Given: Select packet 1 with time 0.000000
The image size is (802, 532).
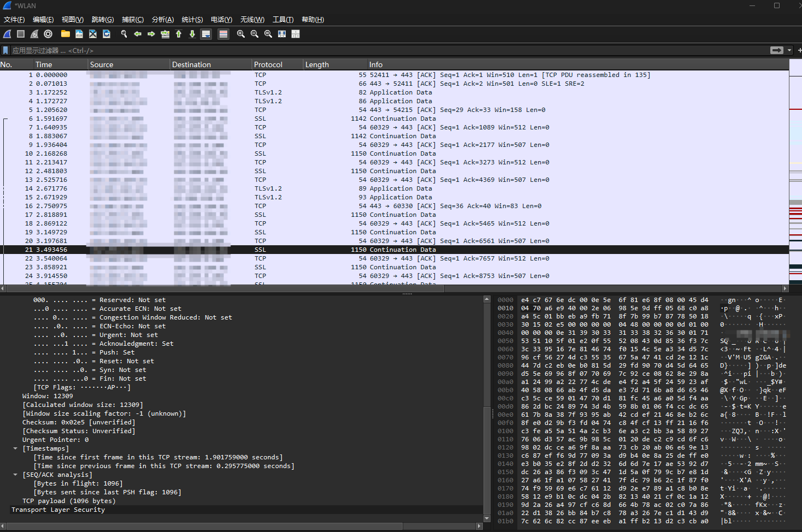Looking at the screenshot, I should tap(394, 75).
